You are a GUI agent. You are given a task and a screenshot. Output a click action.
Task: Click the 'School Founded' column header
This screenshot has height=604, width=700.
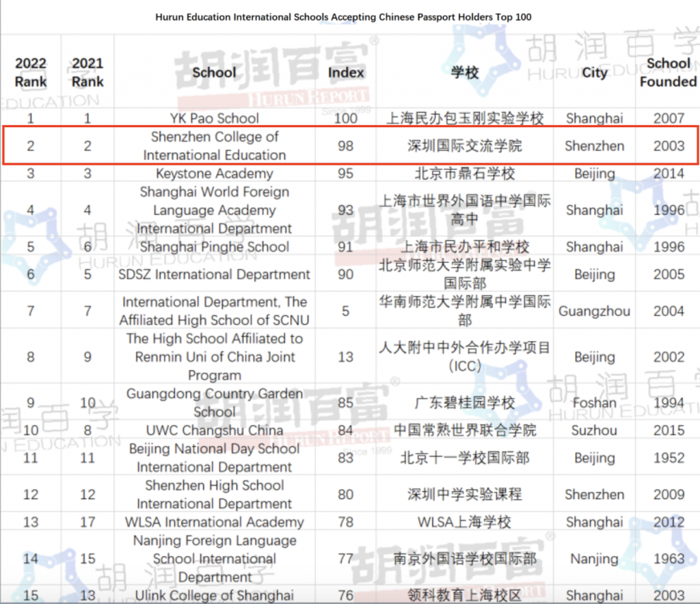point(669,73)
